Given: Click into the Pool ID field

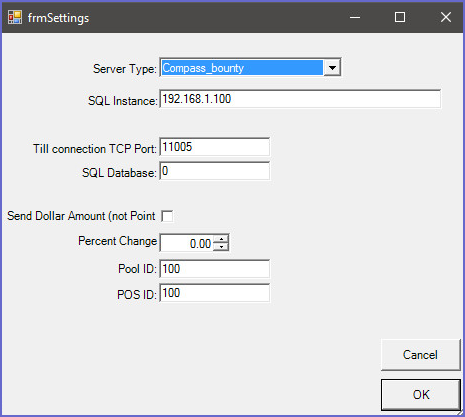Looking at the screenshot, I should click(x=215, y=269).
